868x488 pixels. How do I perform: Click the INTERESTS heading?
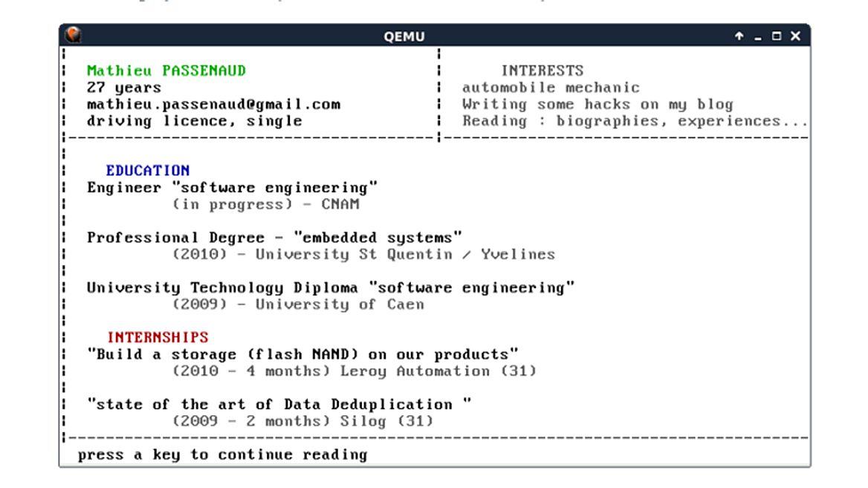(542, 71)
